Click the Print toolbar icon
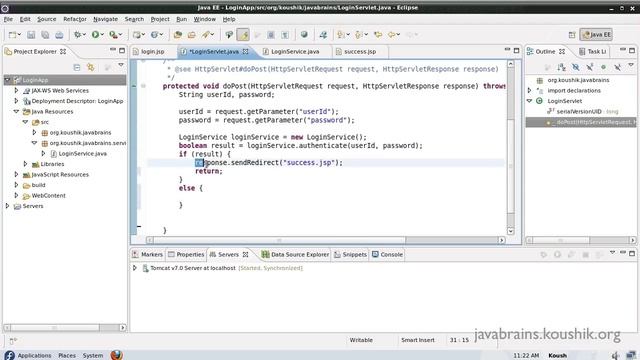The image size is (640, 360). [x=59, y=35]
